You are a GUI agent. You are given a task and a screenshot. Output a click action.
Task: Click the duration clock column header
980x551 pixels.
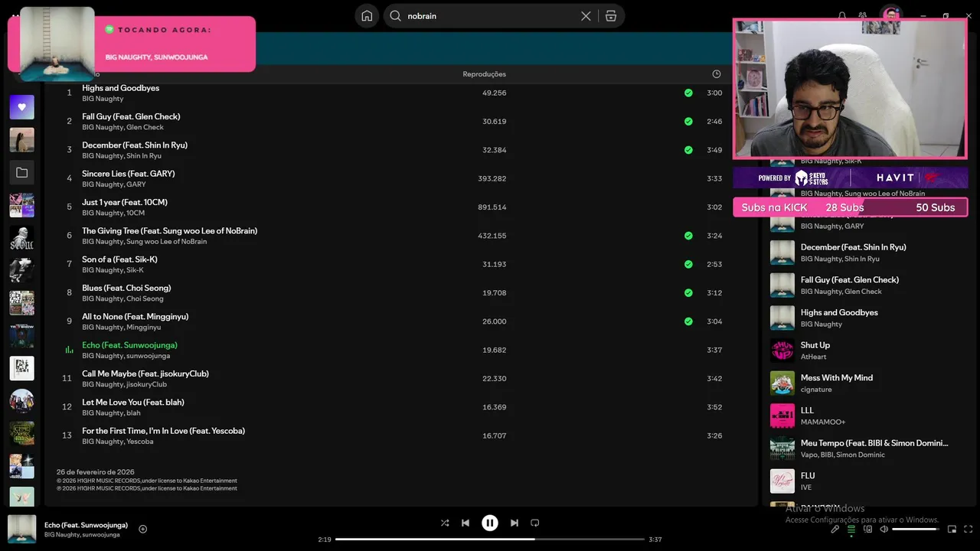717,74
